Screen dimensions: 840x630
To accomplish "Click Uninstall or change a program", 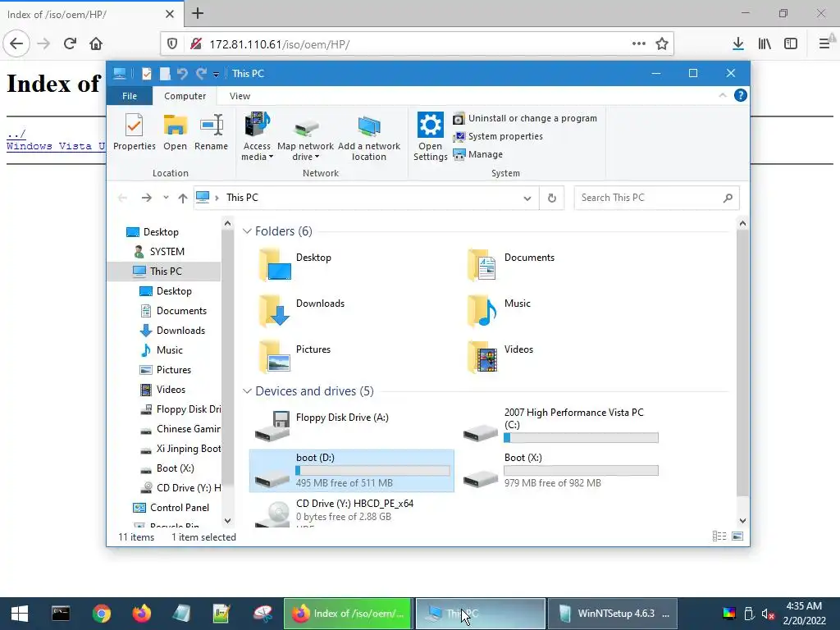I will click(525, 118).
